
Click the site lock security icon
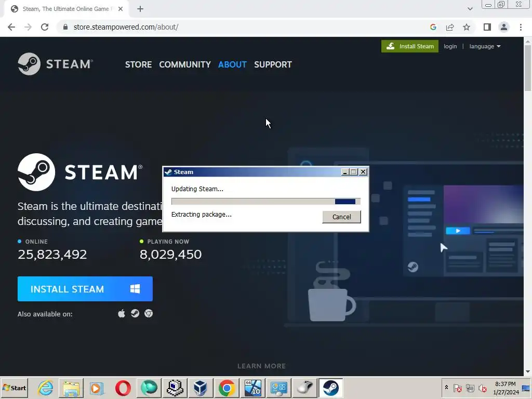pos(65,27)
